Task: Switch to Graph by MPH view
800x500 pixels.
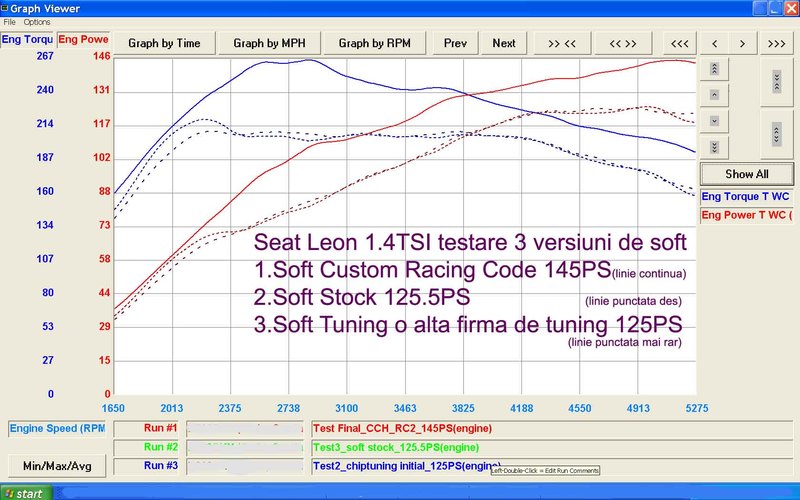Action: click(269, 43)
